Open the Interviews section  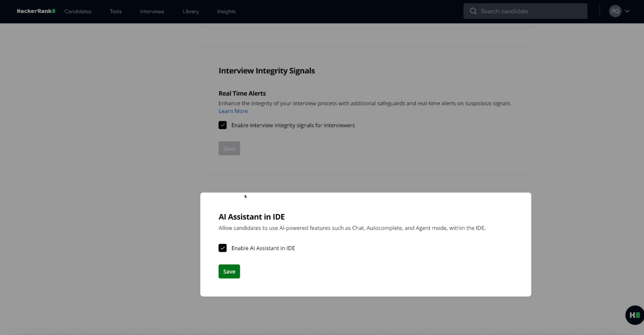152,11
